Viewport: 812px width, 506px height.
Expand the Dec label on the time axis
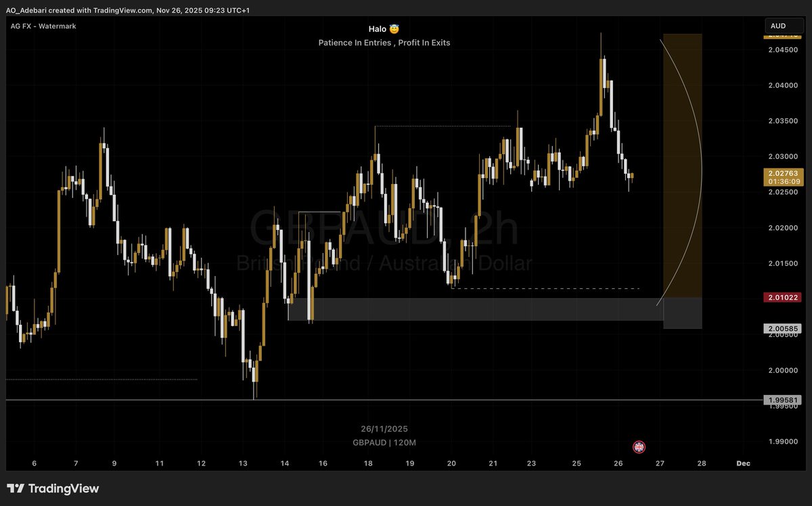(742, 463)
